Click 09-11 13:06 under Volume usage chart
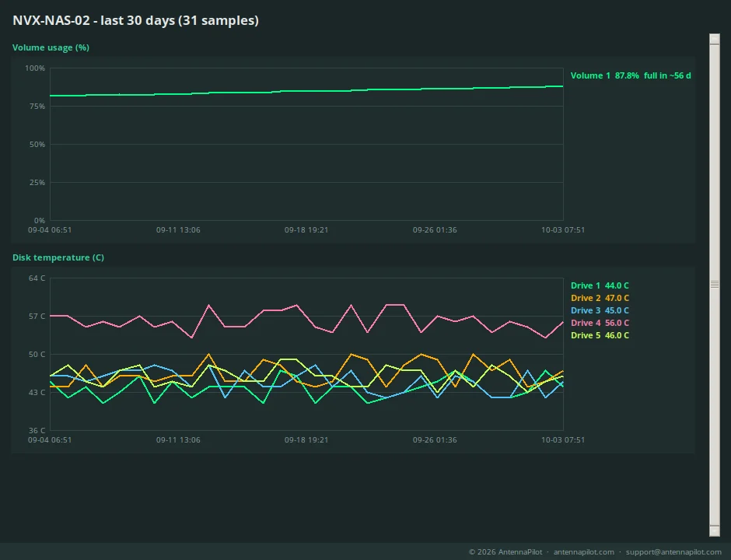731x560 pixels. (x=178, y=230)
